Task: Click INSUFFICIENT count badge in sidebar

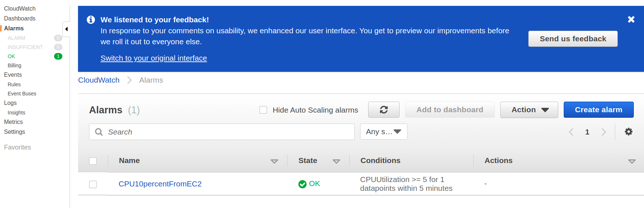Action: (x=58, y=47)
